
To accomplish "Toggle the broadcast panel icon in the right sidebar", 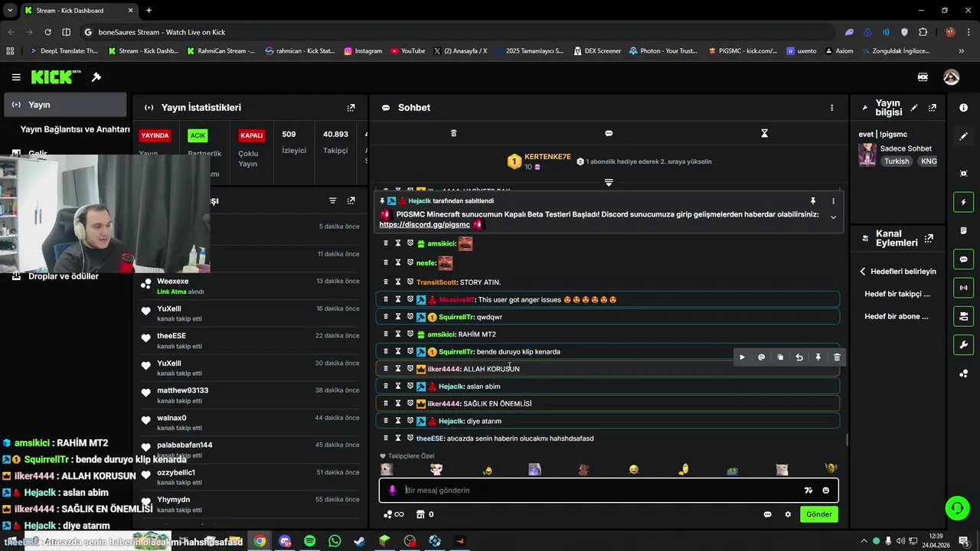I will [963, 288].
